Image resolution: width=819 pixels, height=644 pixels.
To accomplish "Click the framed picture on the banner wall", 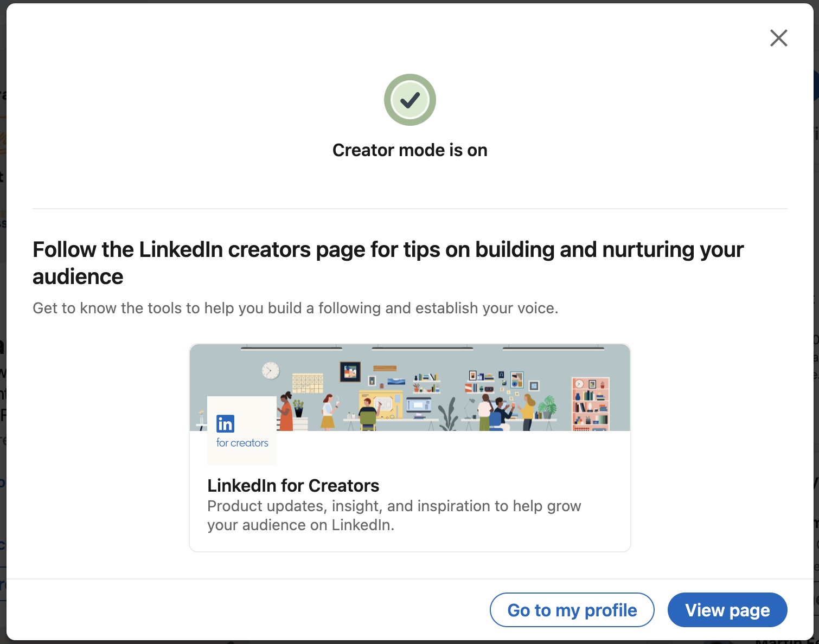I will pyautogui.click(x=350, y=372).
